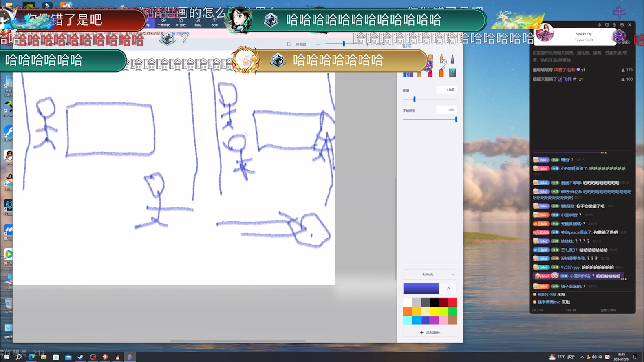This screenshot has height=362, width=644.
Task: Pick the eyedropper color picker
Action: [x=448, y=288]
